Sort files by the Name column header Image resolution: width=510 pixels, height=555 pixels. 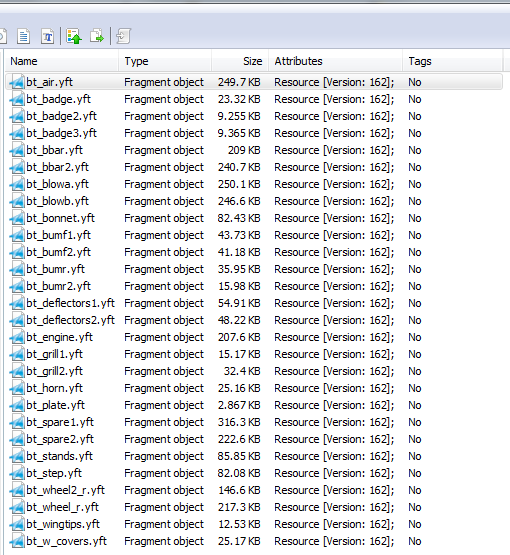[x=62, y=61]
